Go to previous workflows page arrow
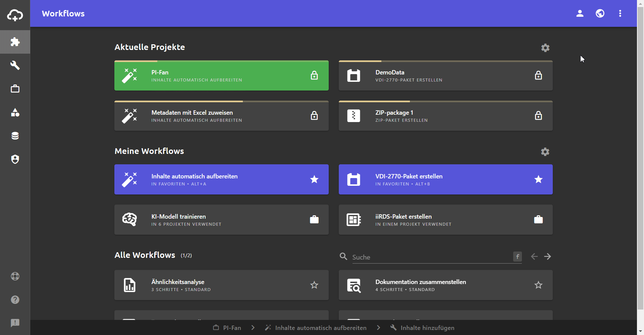The image size is (644, 335). [534, 257]
